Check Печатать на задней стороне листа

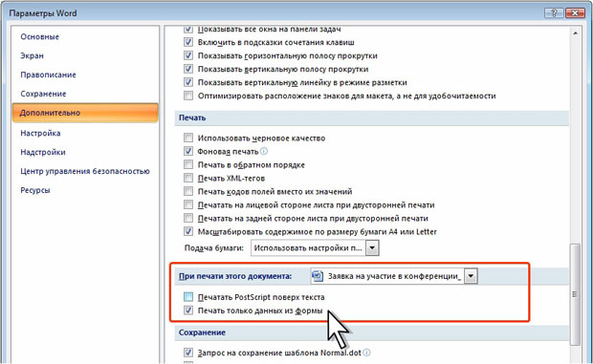[188, 218]
